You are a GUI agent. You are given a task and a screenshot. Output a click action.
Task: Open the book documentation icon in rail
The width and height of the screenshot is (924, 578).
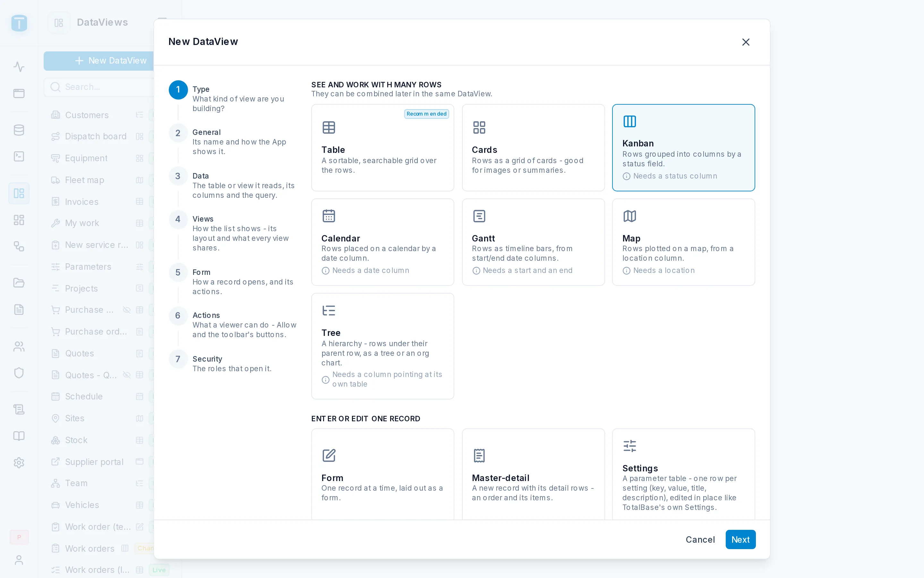19,436
